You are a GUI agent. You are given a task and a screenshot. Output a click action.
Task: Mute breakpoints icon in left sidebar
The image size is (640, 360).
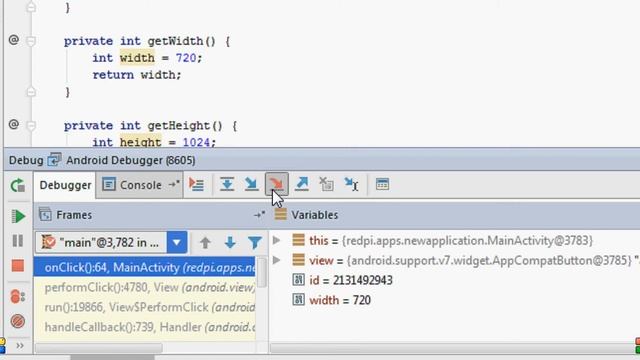(x=18, y=321)
